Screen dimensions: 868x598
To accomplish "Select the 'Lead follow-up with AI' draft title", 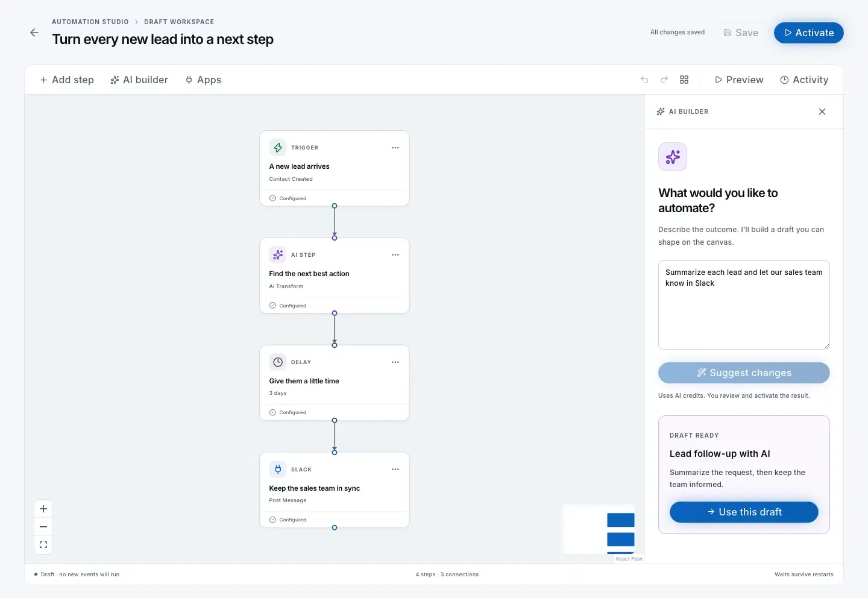I will (720, 454).
